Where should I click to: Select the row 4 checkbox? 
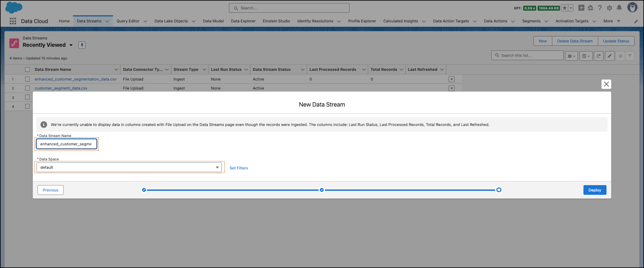pyautogui.click(x=27, y=106)
